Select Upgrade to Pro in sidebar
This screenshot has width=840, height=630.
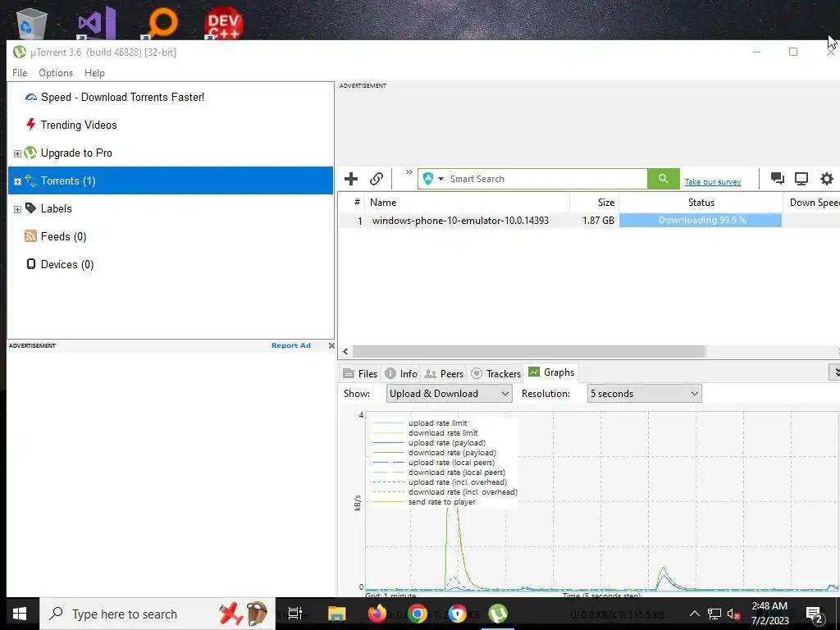[x=76, y=153]
